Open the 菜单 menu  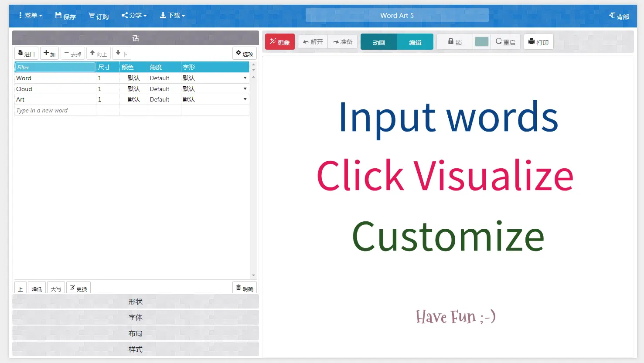pos(31,16)
